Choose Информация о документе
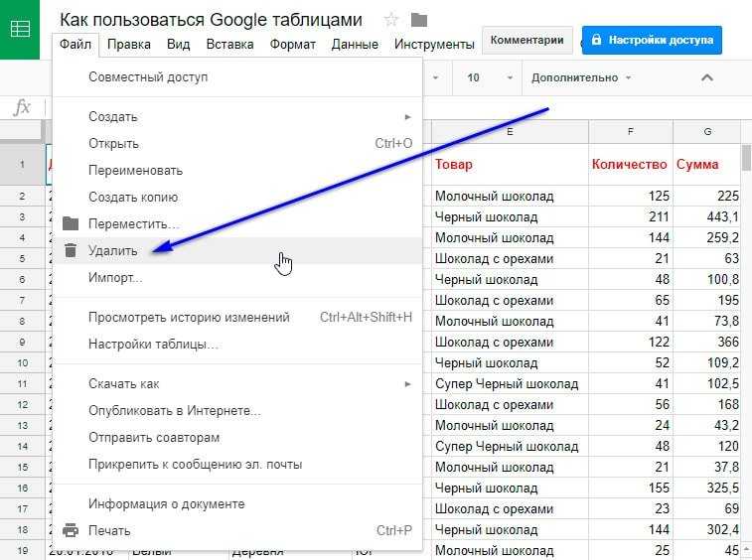 pos(237,504)
